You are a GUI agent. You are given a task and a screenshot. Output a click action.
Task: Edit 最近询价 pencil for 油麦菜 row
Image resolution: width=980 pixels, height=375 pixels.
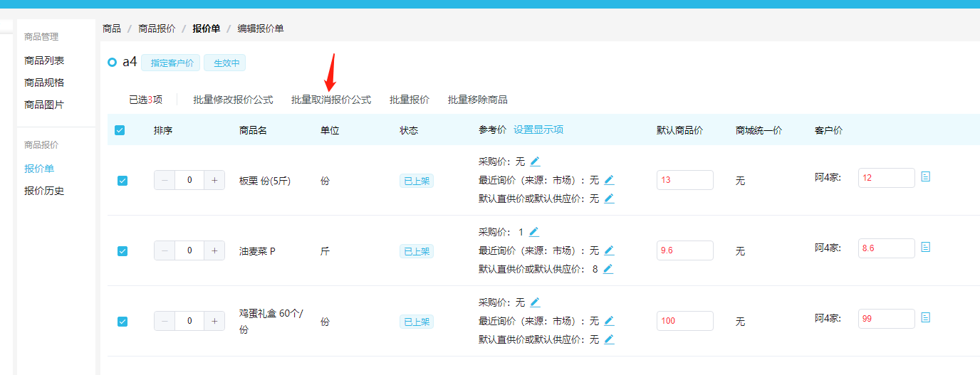[609, 250]
